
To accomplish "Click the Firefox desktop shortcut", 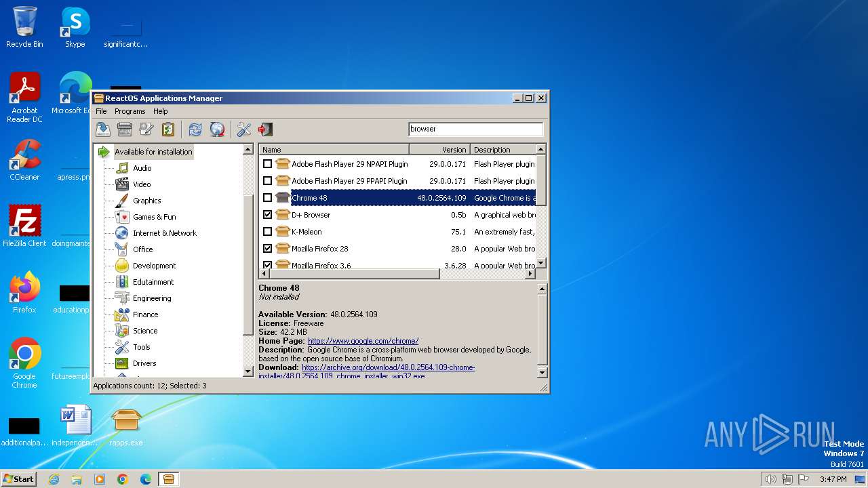I will click(24, 293).
